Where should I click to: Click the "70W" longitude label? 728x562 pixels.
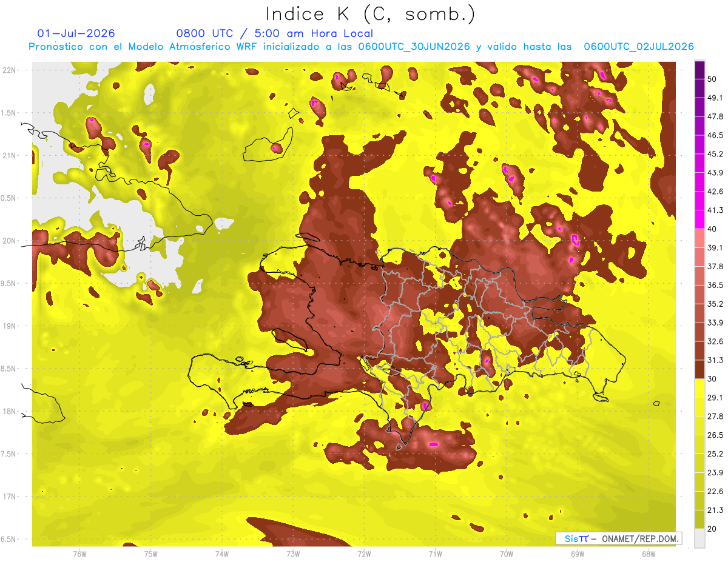tap(507, 554)
